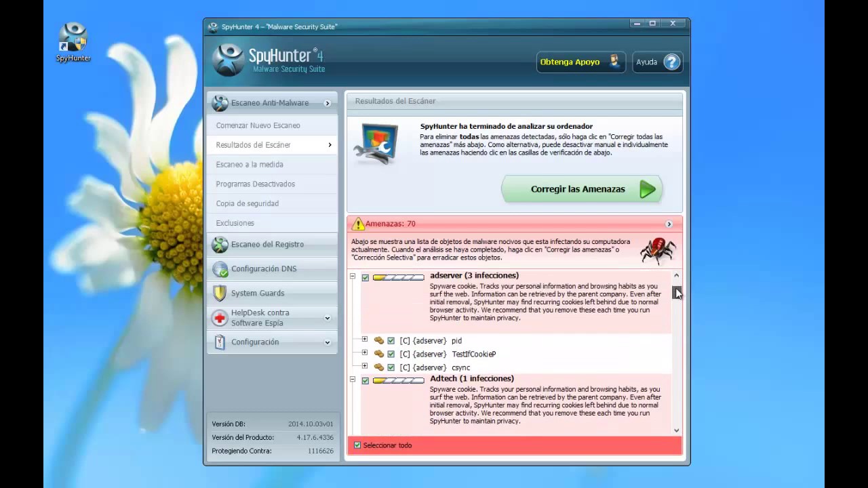Click Resultados del Escáner panel header

tap(515, 101)
